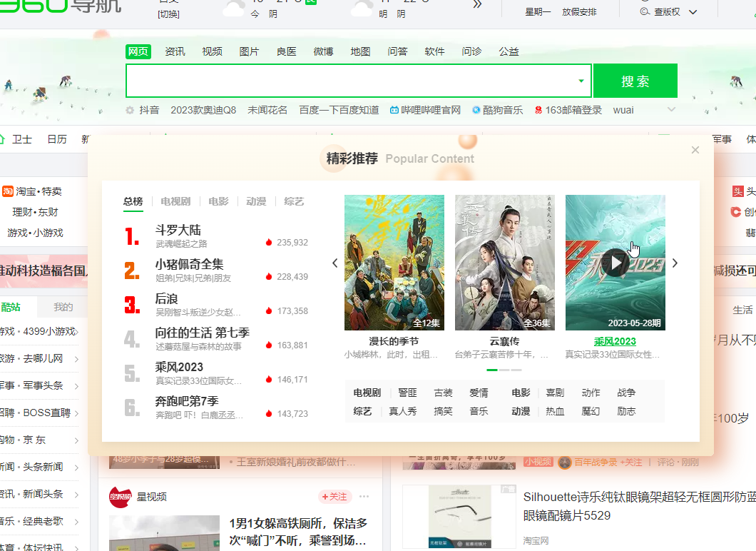The height and width of the screenshot is (551, 756).
Task: Expand 旅游·去哪儿网 with its side chevron
Action: (x=78, y=357)
